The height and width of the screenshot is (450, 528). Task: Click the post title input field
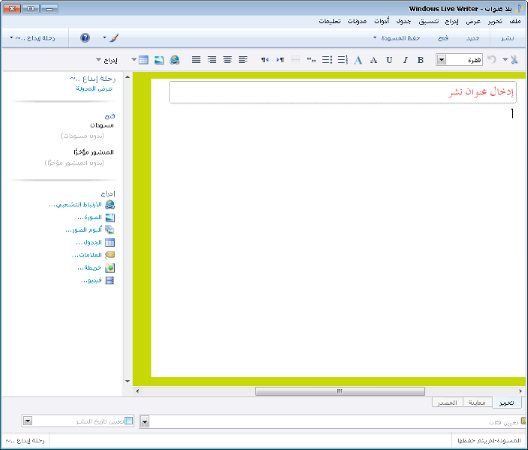343,92
